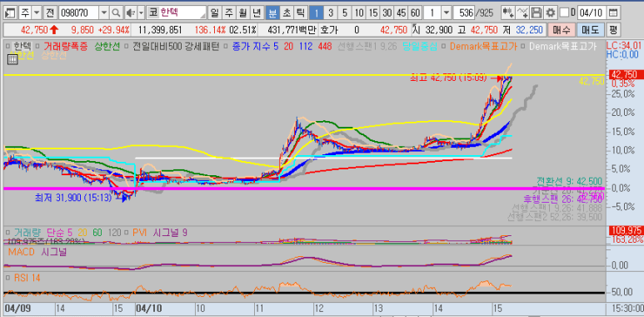
Task: Click the floppy disk save icon
Action: tap(536, 13)
